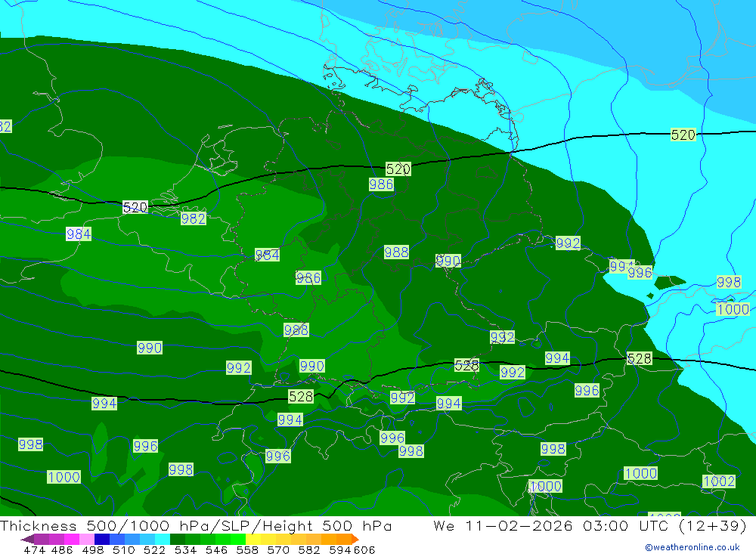756x554 pixels.
Task: Pick the light pink legend swatch
Action: (x=87, y=539)
